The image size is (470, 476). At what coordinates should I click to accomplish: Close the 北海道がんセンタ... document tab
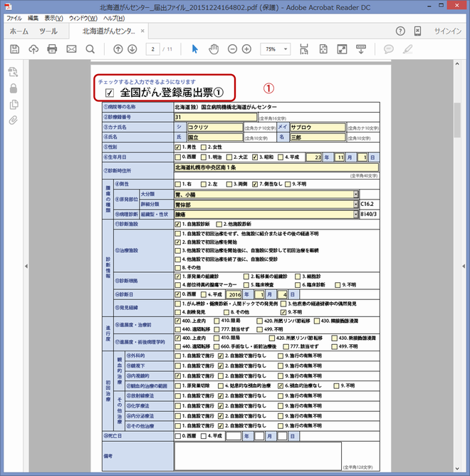coord(142,31)
